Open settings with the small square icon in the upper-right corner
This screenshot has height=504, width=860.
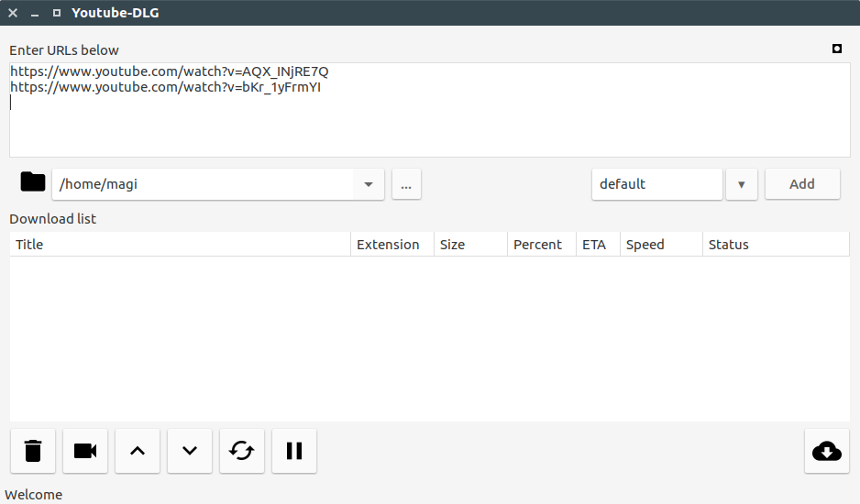point(837,49)
